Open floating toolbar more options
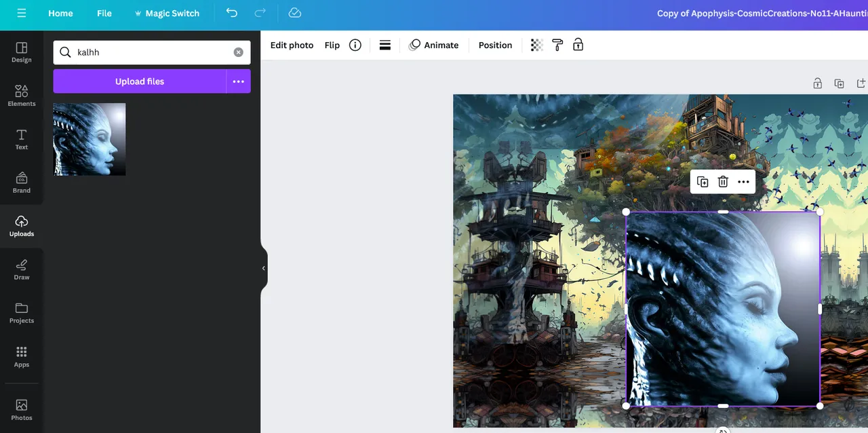 [743, 182]
